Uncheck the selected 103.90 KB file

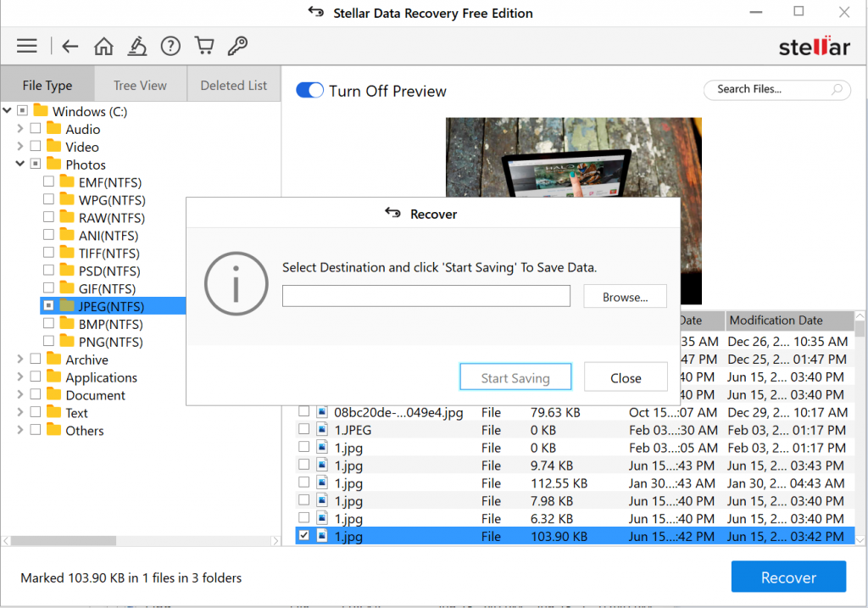[304, 535]
